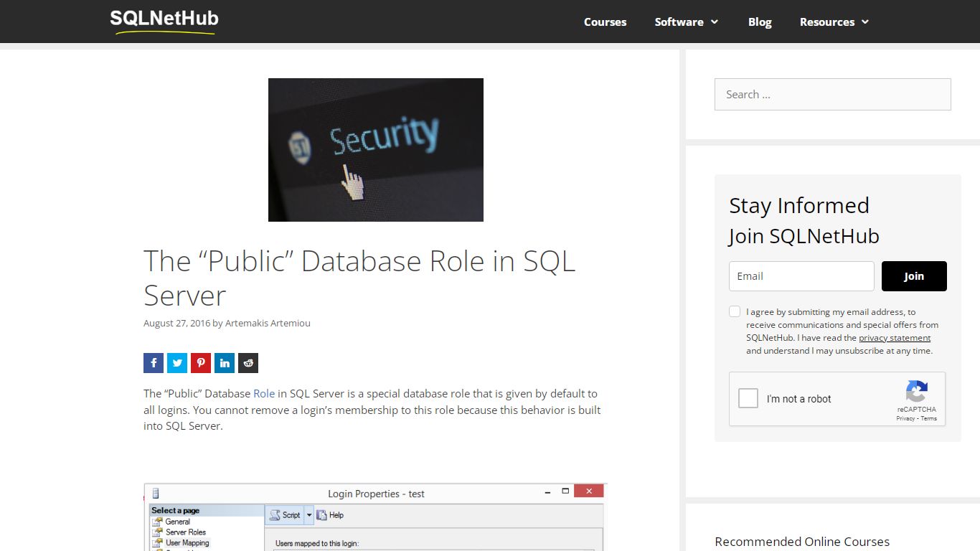The height and width of the screenshot is (551, 980).
Task: Focus the Search field
Action: click(x=833, y=95)
